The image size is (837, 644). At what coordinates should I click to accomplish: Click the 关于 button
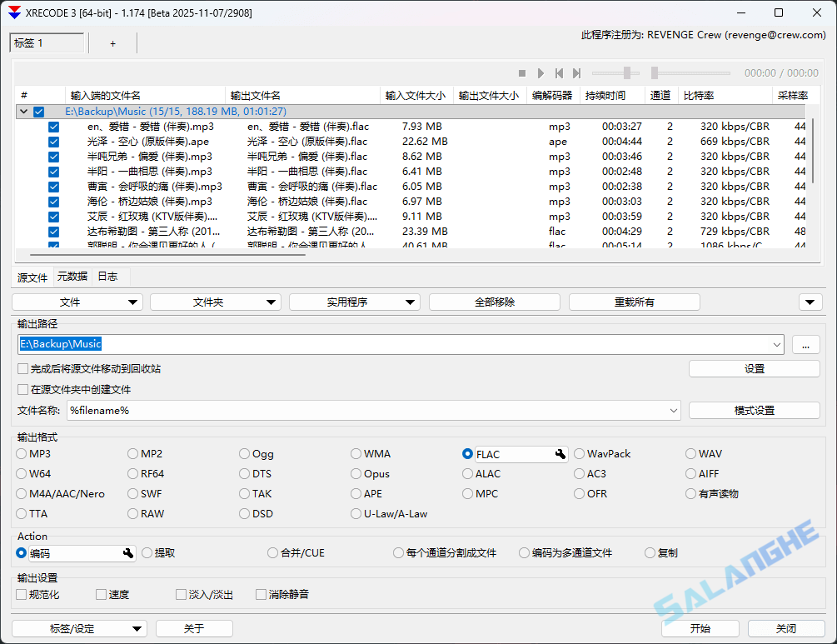194,628
